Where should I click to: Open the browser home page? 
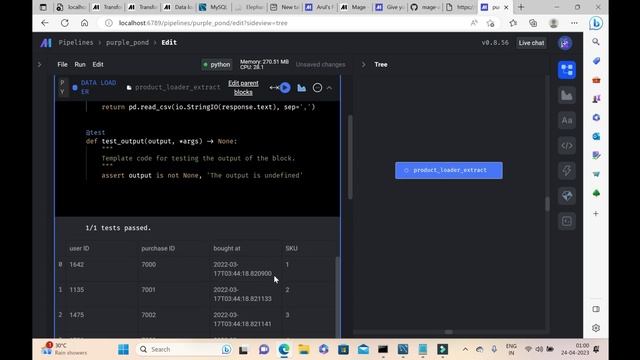coord(84,23)
